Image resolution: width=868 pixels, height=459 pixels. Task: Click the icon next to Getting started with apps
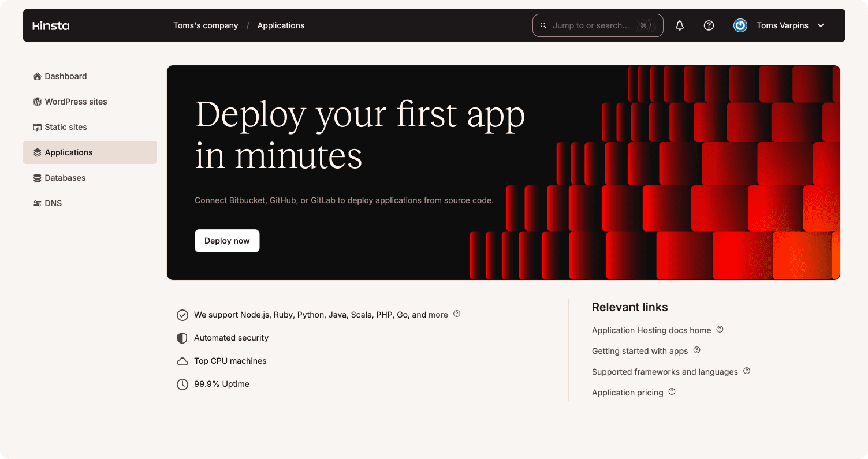(697, 350)
